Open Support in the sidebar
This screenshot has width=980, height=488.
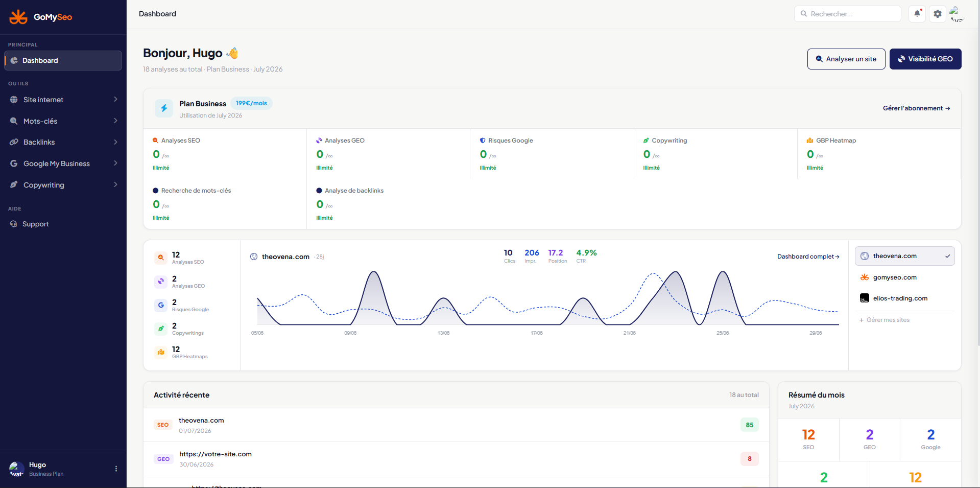(x=63, y=224)
